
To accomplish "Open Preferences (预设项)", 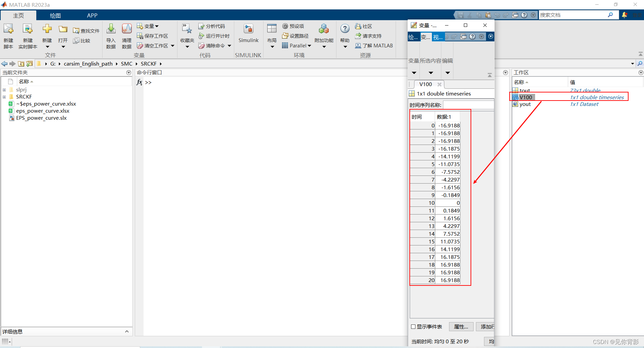I will click(x=293, y=26).
